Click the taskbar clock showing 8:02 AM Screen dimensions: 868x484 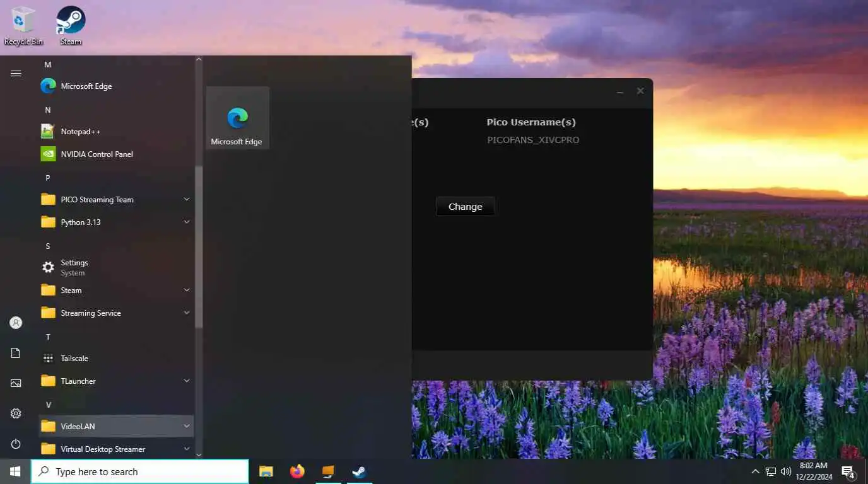[x=813, y=471]
